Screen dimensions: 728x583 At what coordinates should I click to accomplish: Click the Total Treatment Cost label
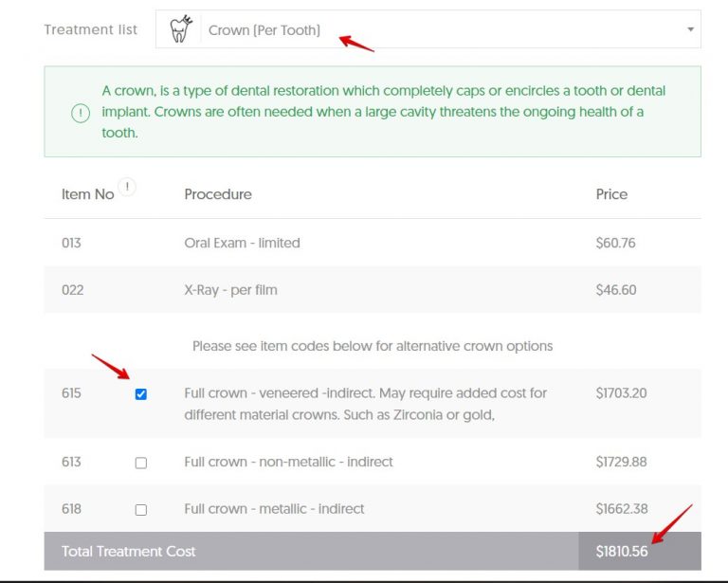click(129, 551)
